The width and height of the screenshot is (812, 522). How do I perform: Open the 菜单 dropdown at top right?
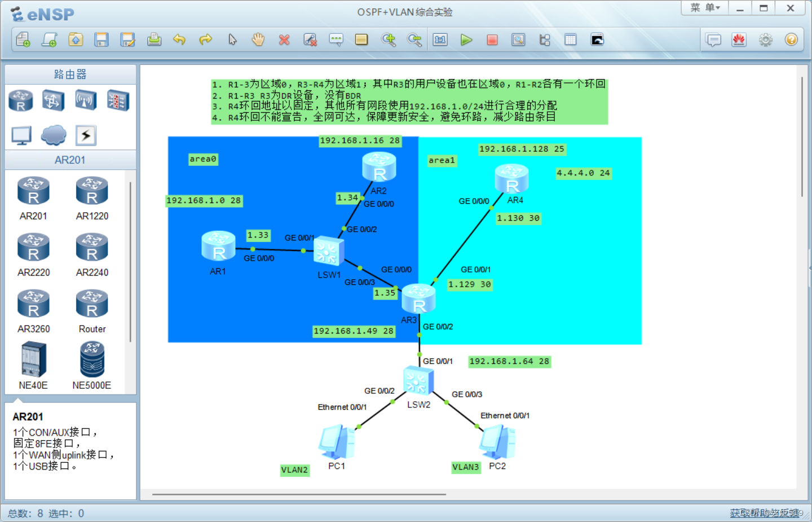(x=704, y=7)
